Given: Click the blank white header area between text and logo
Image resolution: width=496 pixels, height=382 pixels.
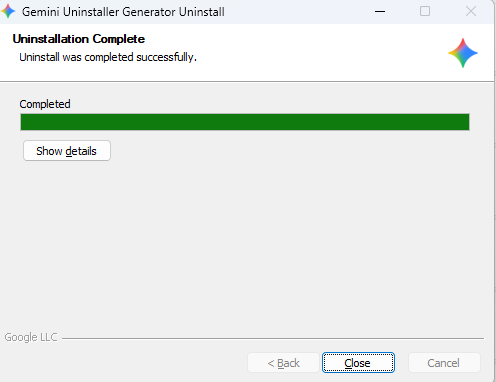Looking at the screenshot, I should 320,53.
